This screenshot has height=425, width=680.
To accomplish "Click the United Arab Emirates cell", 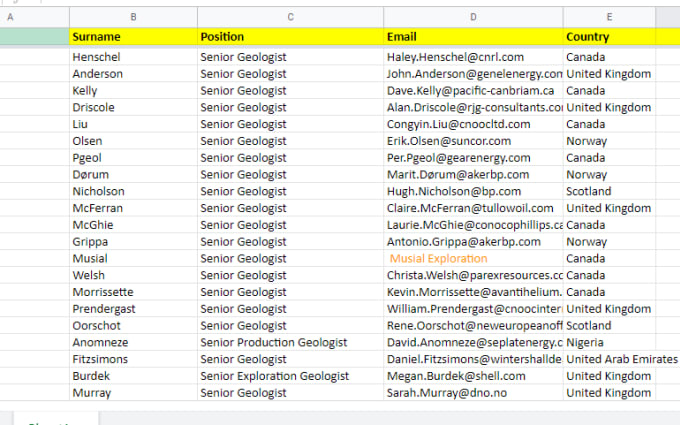I will coord(621,359).
